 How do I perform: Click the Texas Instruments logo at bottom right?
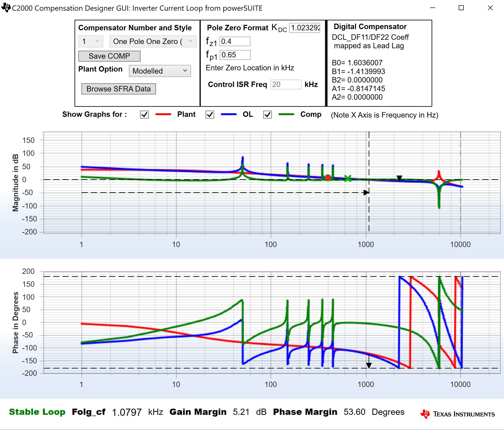tap(457, 414)
